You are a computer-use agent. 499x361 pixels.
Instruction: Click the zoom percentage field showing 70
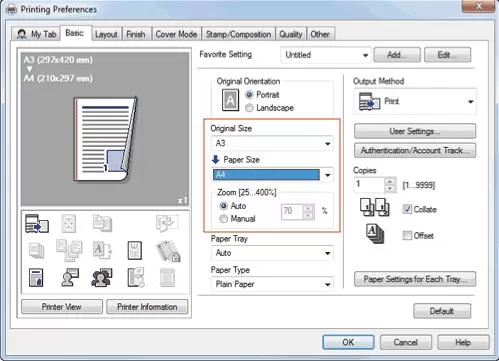[292, 212]
